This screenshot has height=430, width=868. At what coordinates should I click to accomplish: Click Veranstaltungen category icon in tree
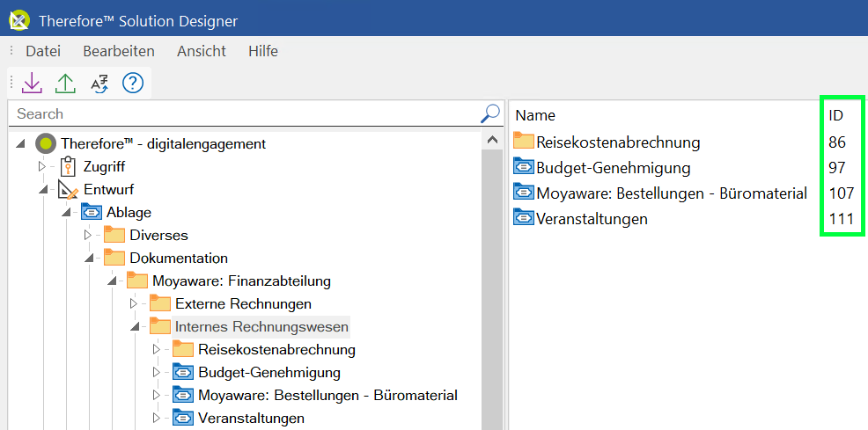coord(183,418)
